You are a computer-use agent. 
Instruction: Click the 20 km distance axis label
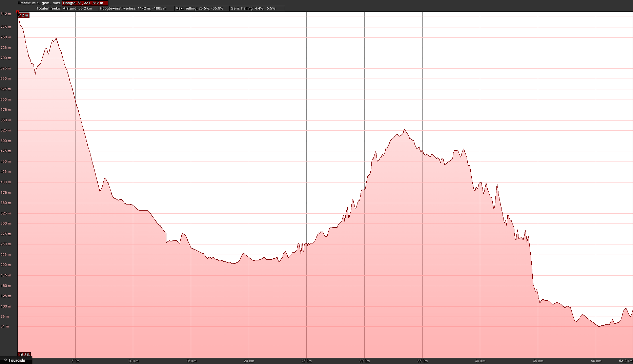tap(249, 361)
